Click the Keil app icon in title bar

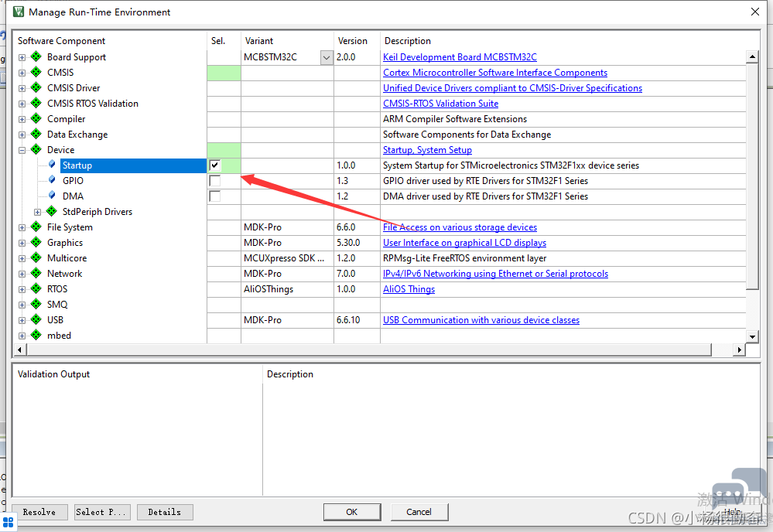(19, 12)
